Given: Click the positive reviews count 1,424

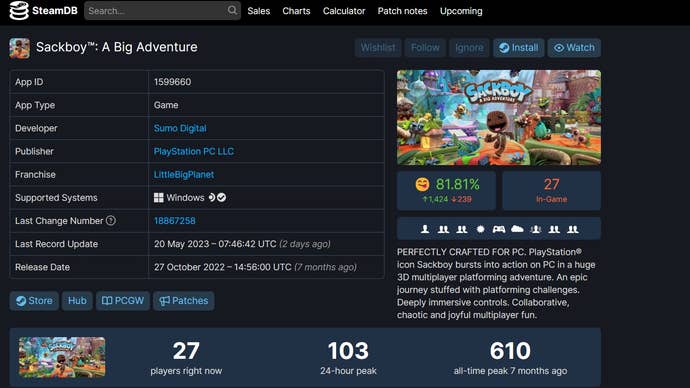Looking at the screenshot, I should pyautogui.click(x=435, y=199).
